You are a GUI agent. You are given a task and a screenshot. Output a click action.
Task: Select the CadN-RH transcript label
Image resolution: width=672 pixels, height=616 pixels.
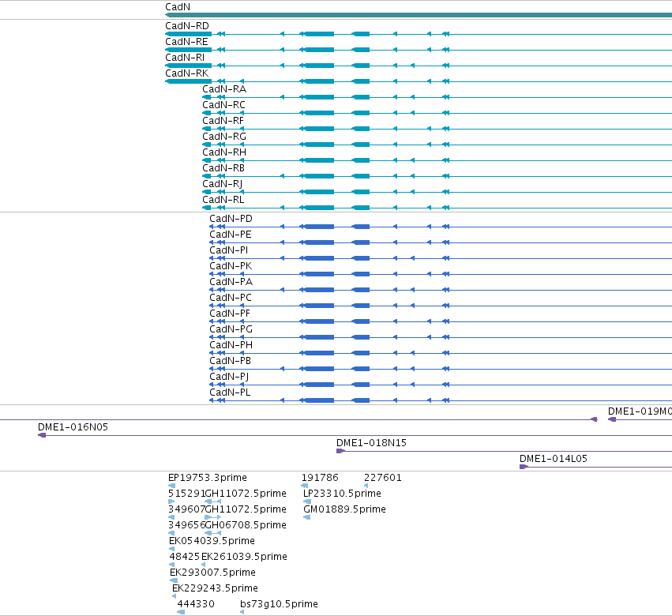[224, 152]
